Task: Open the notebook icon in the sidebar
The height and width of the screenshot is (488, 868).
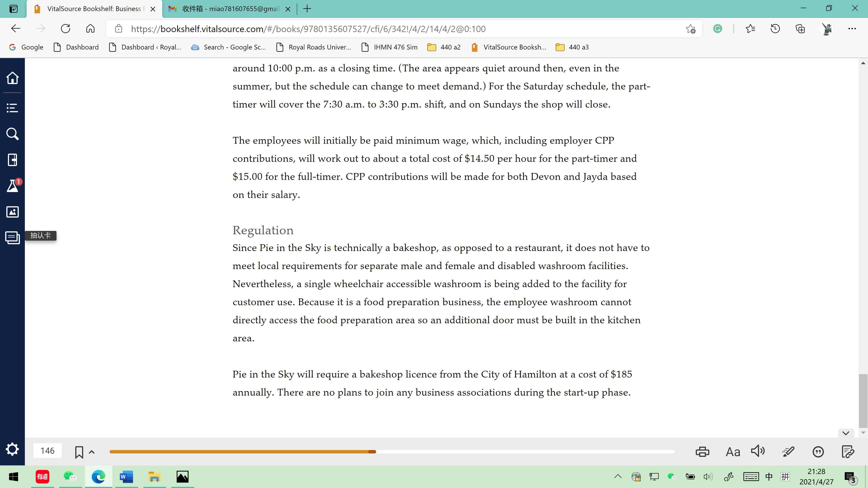Action: coord(12,160)
